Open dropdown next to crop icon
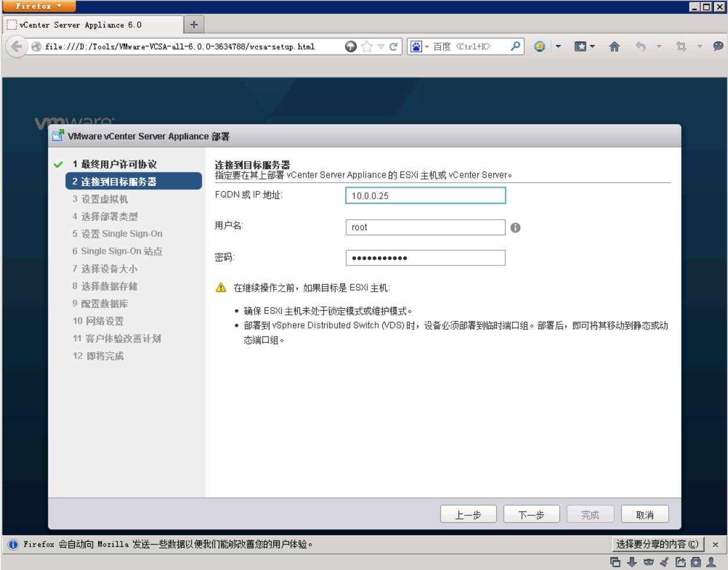Screen dimensions: 728x570 click(x=700, y=46)
